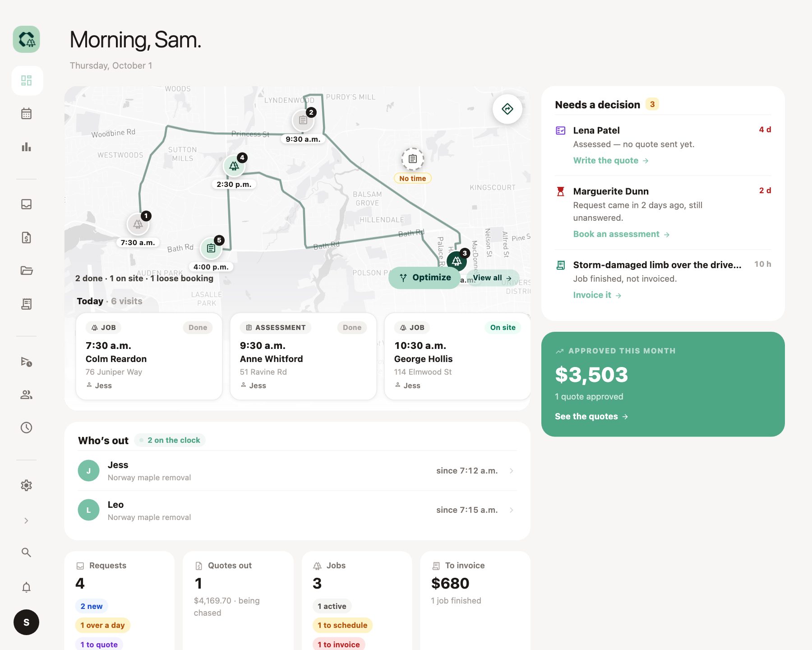Open the clock timesheets icon in sidebar
The image size is (812, 650).
[27, 427]
